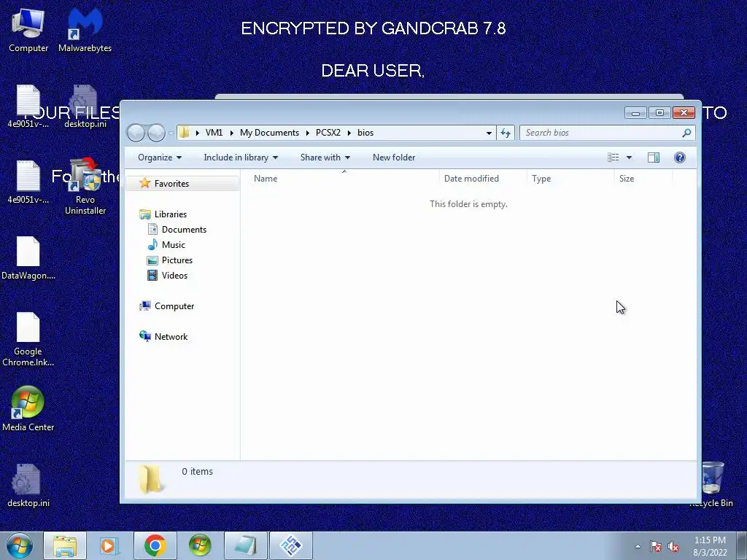The width and height of the screenshot is (747, 560).
Task: Select the Google Chrome.lnk desktop file
Action: tap(28, 340)
